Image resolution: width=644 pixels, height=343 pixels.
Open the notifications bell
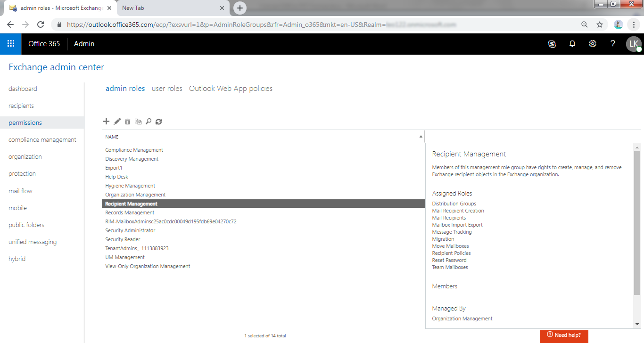click(x=572, y=44)
